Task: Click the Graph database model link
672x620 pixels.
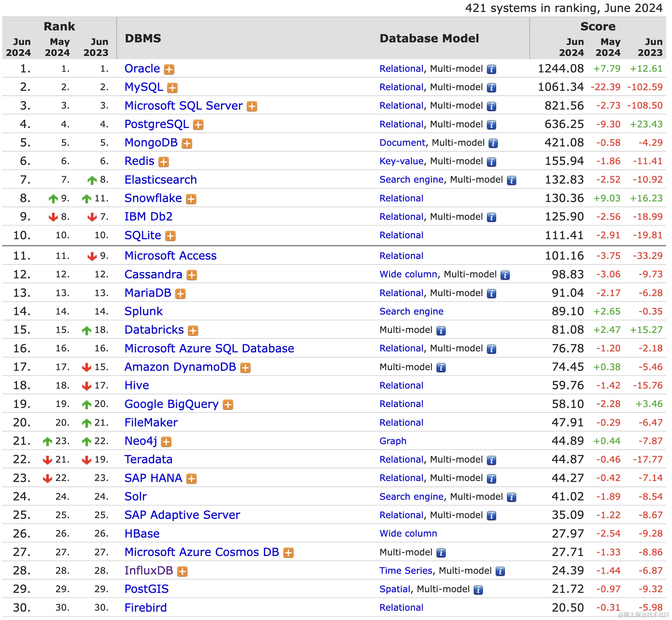Action: tap(393, 441)
